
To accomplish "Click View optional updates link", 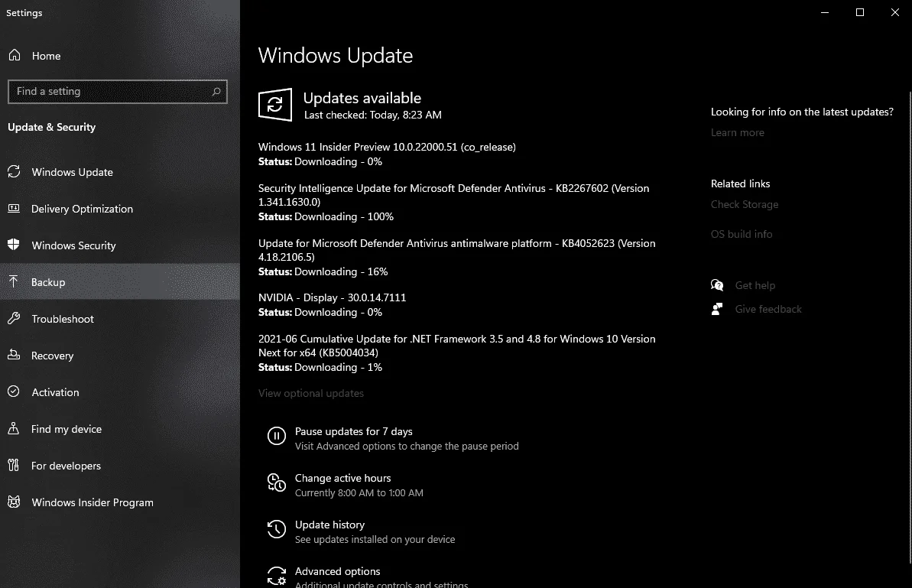I will (310, 393).
